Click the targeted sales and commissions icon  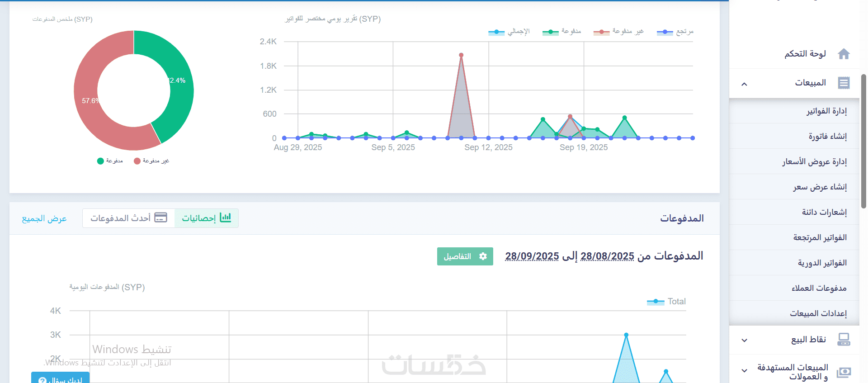point(844,372)
